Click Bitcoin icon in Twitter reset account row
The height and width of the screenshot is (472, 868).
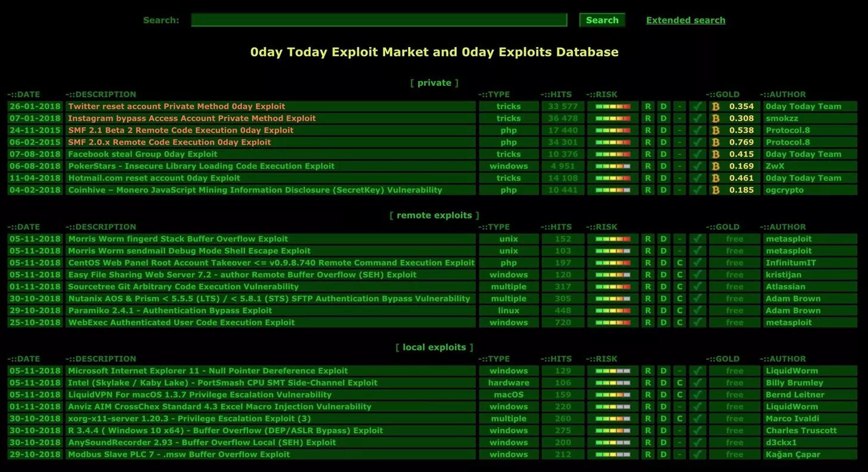coord(715,107)
